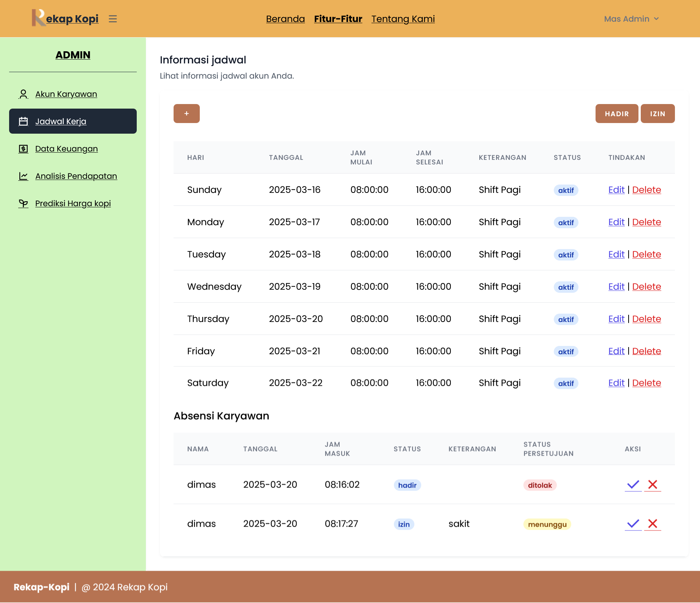Screen dimensions: 700x603
Task: Click the Rekap-Kopi footer text
Action: pos(41,587)
